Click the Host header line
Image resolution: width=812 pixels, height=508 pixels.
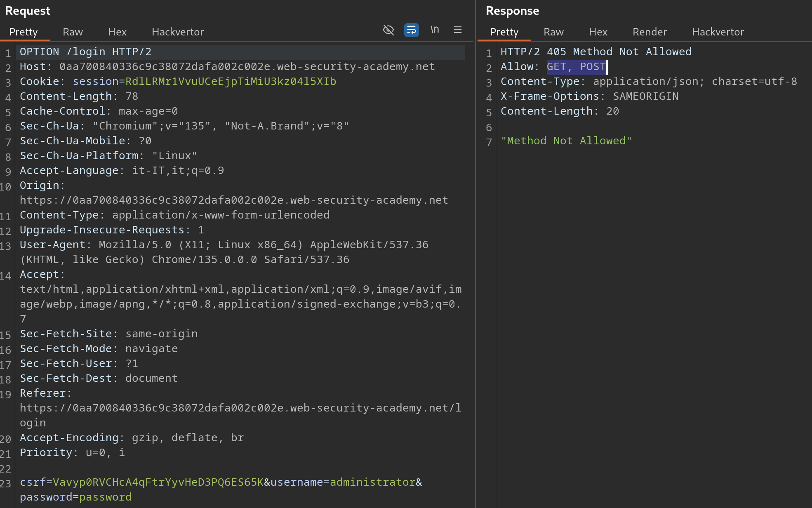click(x=227, y=67)
